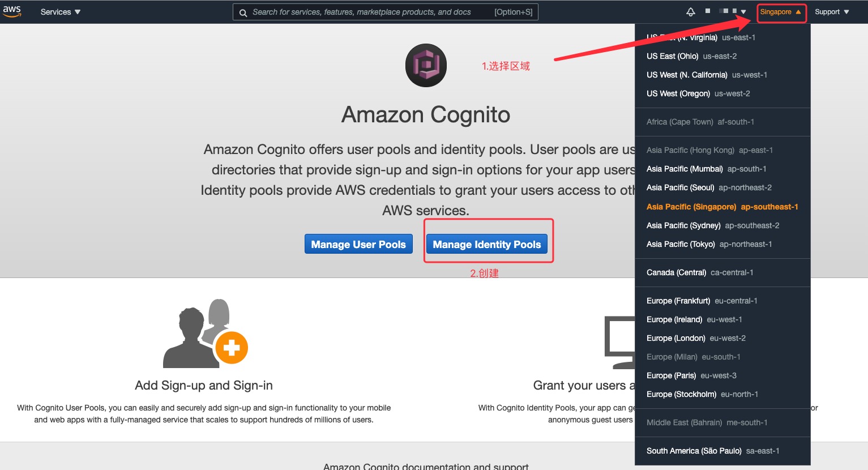868x470 pixels.
Task: Click Manage Identity Pools button
Action: 487,244
